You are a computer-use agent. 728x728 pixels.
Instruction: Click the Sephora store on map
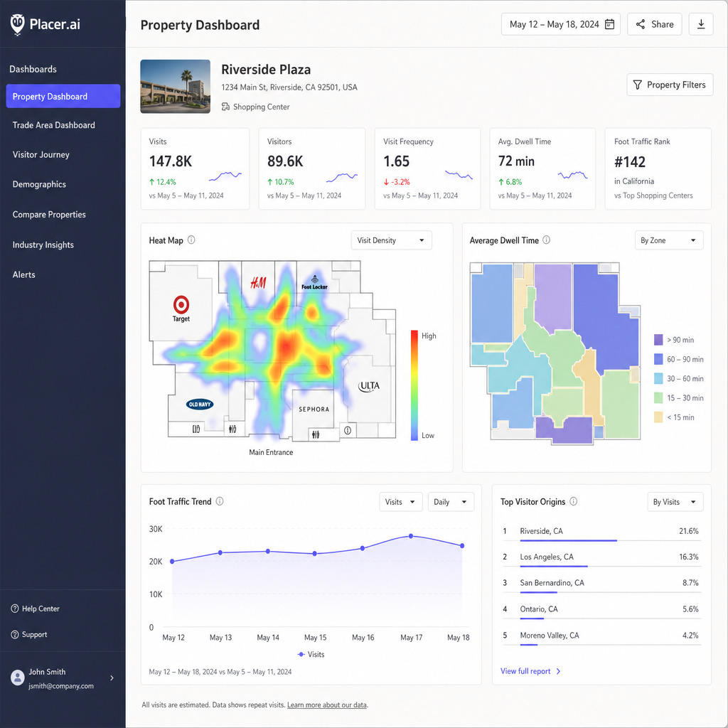(314, 409)
